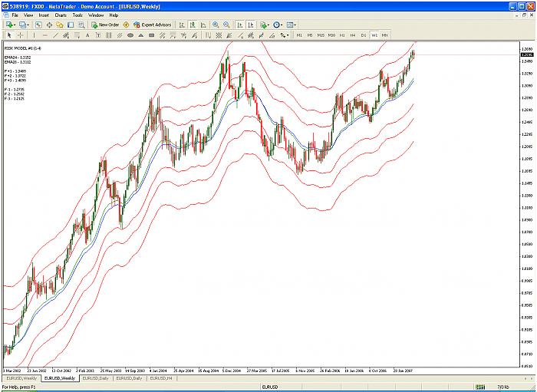The width and height of the screenshot is (537, 392).
Task: Set timeframe to H1
Action: tap(342, 35)
